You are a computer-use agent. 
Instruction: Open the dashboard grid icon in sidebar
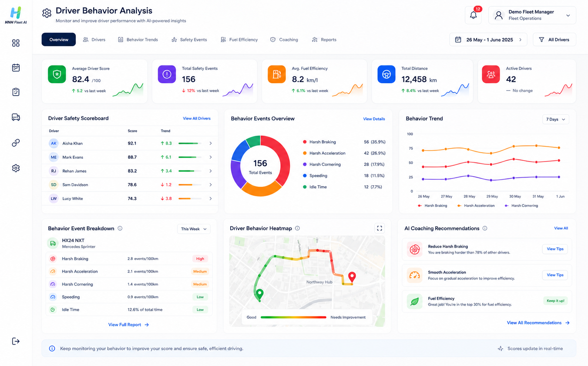pos(16,43)
